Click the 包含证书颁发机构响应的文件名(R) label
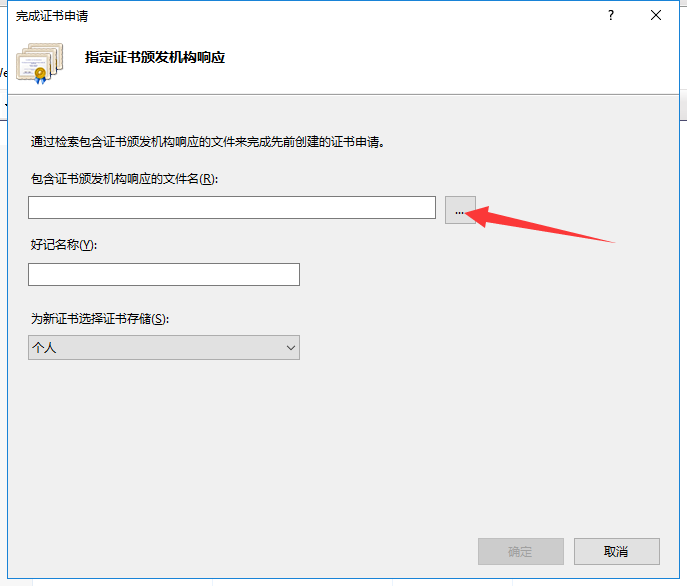The height and width of the screenshot is (586, 687). pos(124,179)
